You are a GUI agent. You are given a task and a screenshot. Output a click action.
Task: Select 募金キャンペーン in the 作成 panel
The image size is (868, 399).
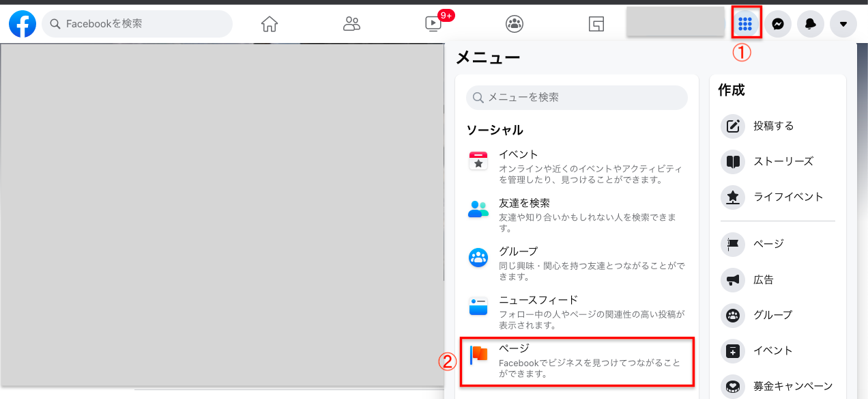[778, 386]
